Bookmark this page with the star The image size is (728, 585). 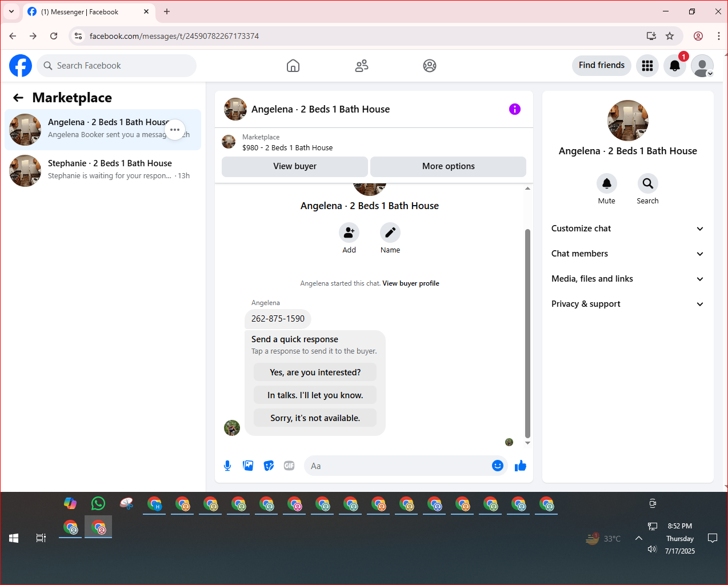[x=670, y=36]
